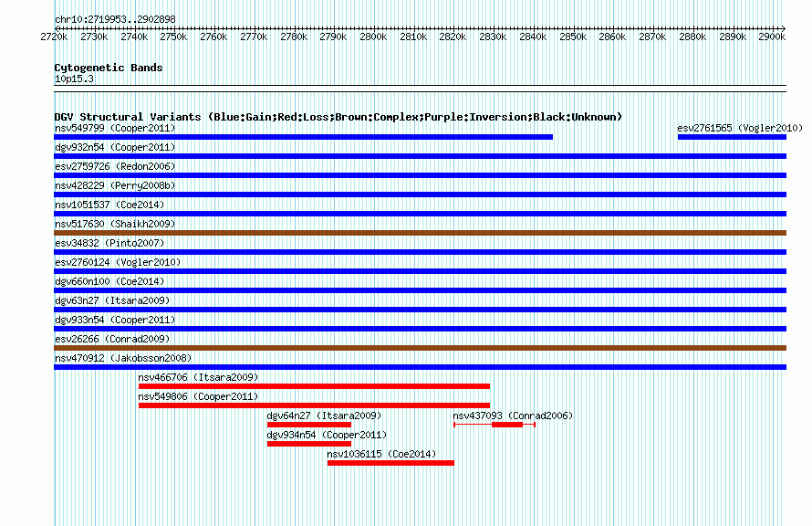Viewport: 812px width, 526px height.
Task: Click the nsv1051537 (Coe2014) label
Action: 109,205
